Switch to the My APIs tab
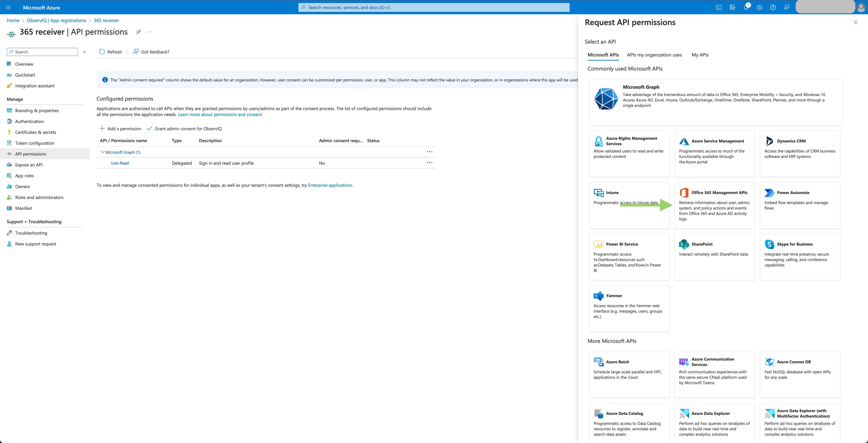This screenshot has height=443, width=868. coord(700,55)
